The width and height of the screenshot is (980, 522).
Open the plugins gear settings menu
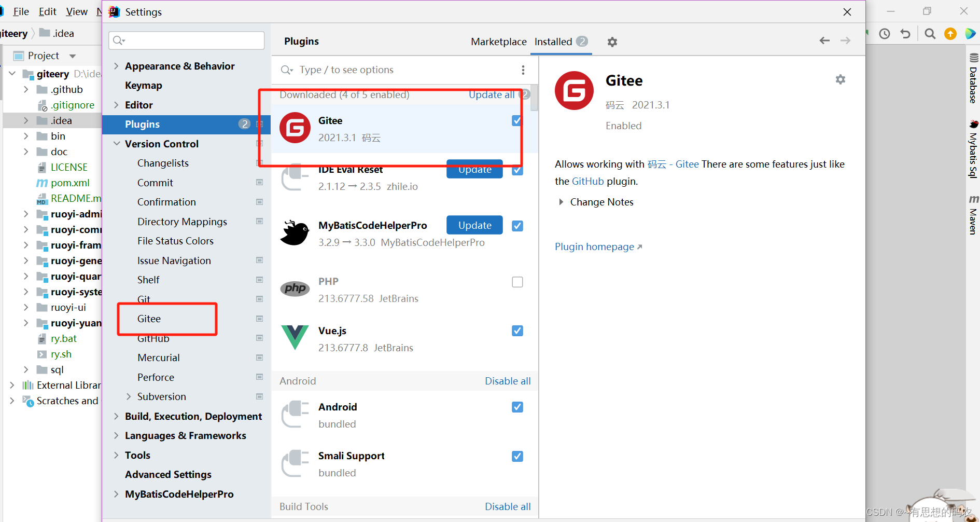point(612,42)
